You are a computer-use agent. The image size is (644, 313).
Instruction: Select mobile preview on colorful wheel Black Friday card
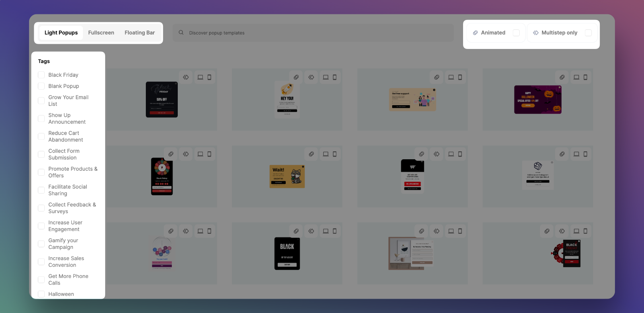[209, 154]
